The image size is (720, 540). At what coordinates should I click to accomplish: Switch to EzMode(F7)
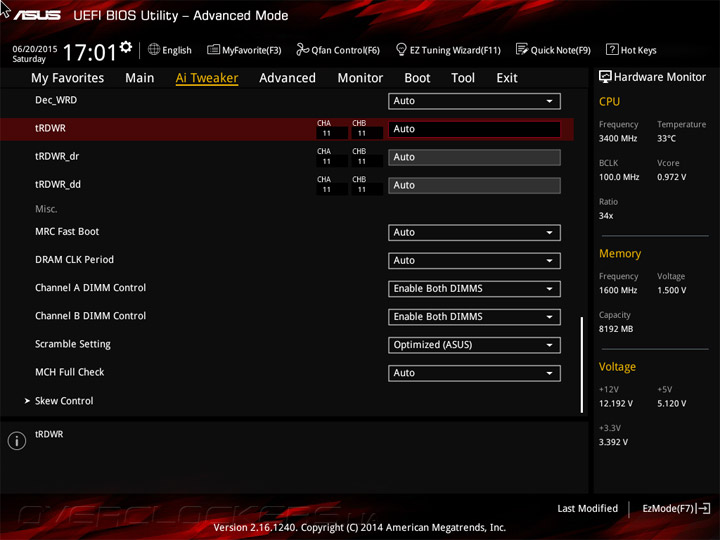(x=676, y=508)
